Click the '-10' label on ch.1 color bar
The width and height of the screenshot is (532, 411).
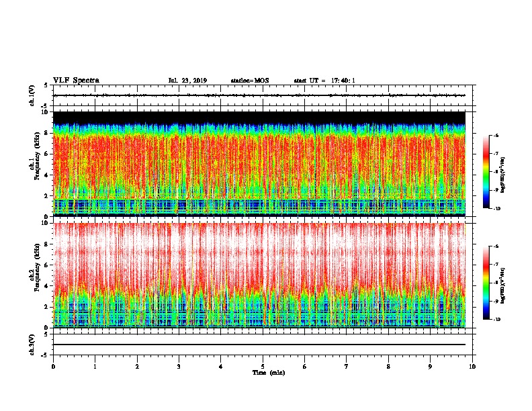pyautogui.click(x=496, y=209)
